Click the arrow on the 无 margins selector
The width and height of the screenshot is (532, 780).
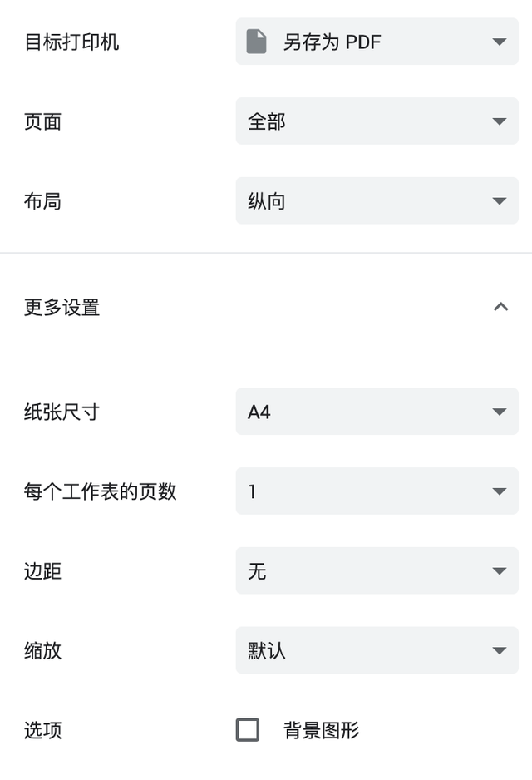tap(500, 571)
